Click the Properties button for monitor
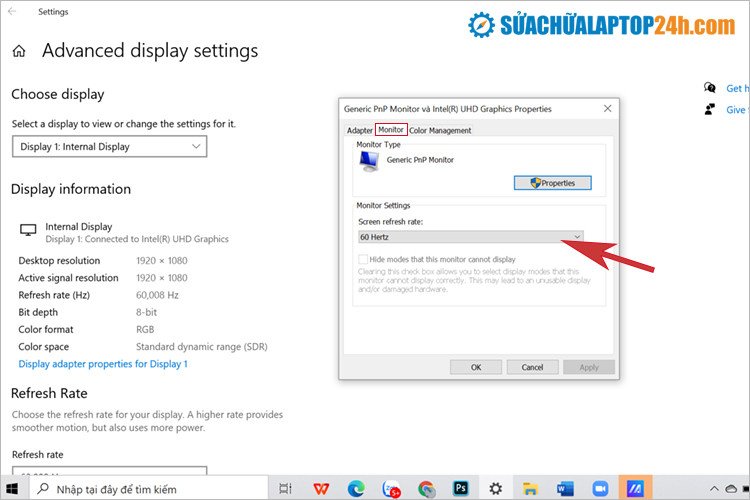The width and height of the screenshot is (750, 500). click(552, 183)
